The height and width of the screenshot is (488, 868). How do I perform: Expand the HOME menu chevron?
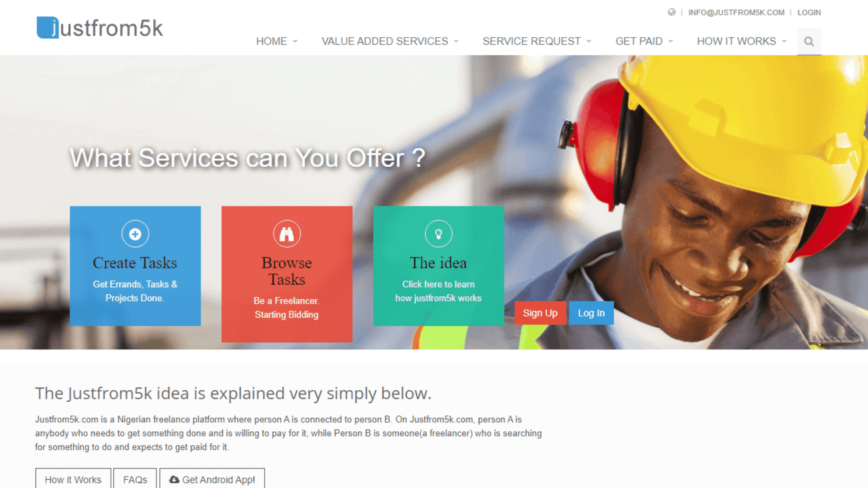pyautogui.click(x=295, y=41)
